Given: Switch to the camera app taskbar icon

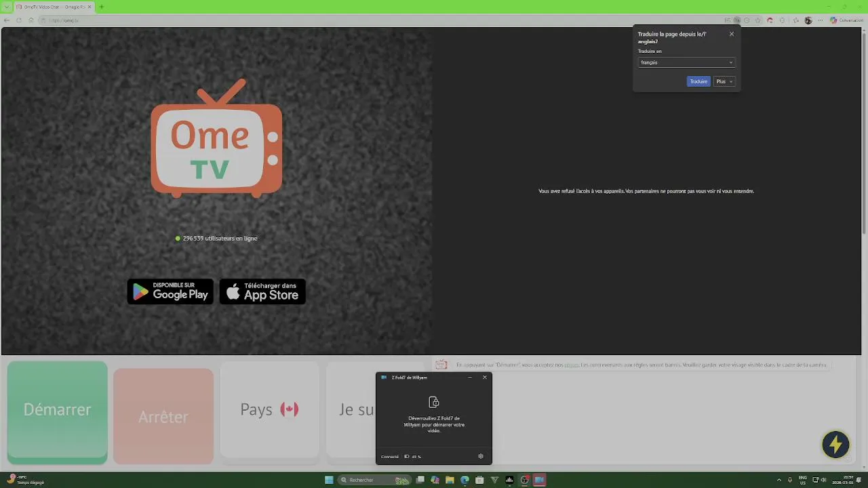Looking at the screenshot, I should (x=539, y=480).
